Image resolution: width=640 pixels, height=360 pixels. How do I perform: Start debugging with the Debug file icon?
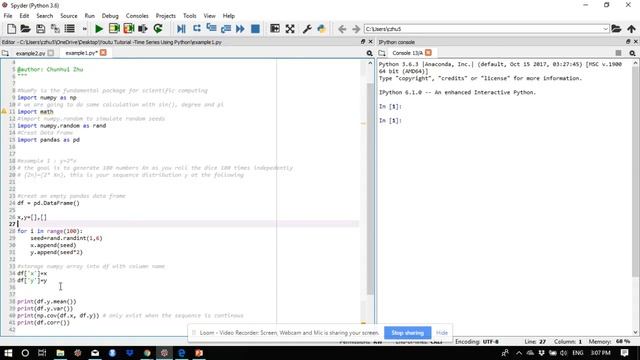(x=181, y=29)
